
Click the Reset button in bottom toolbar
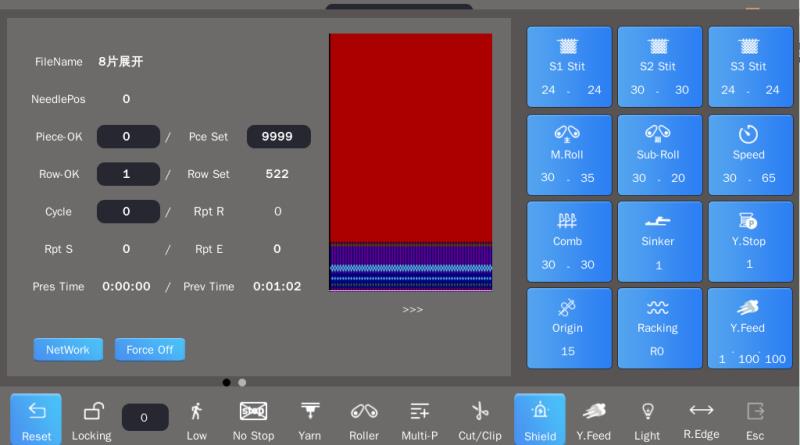(x=36, y=419)
